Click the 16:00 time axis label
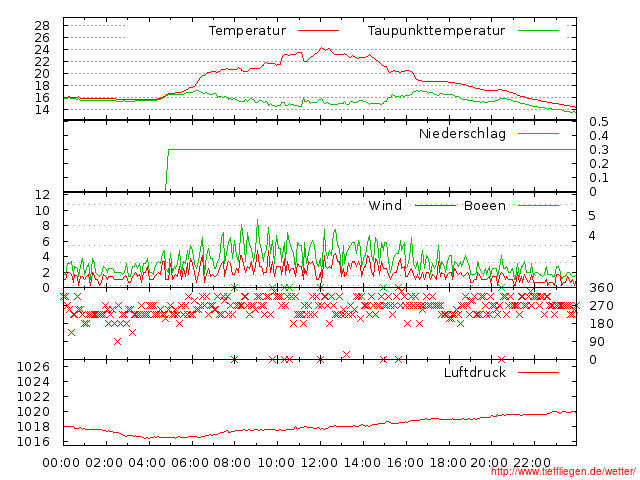 coord(405,463)
